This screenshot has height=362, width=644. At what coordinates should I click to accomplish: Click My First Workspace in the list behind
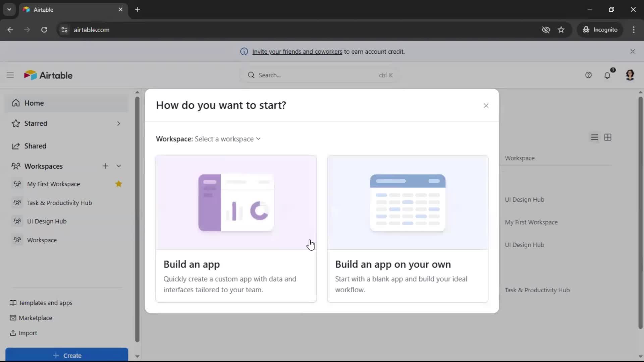coord(531,222)
